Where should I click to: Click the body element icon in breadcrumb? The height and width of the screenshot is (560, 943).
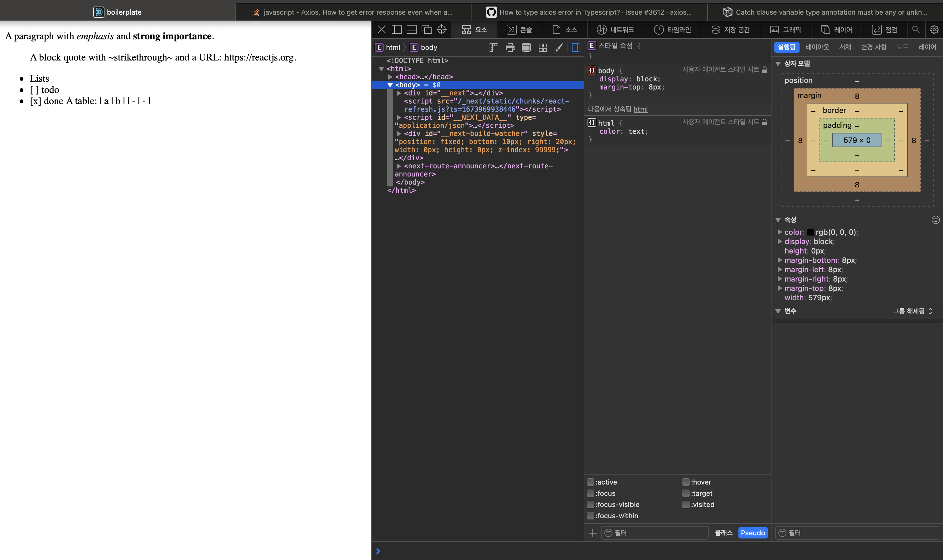(x=414, y=47)
